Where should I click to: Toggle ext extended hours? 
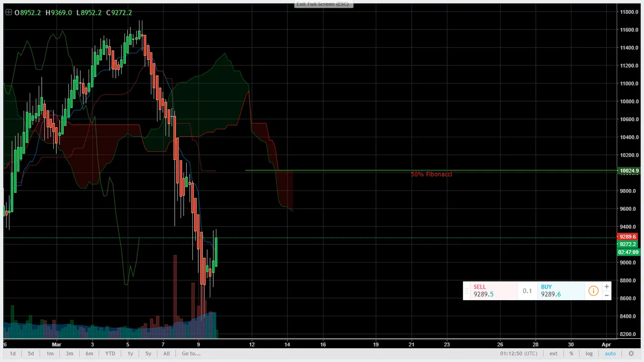pyautogui.click(x=553, y=353)
